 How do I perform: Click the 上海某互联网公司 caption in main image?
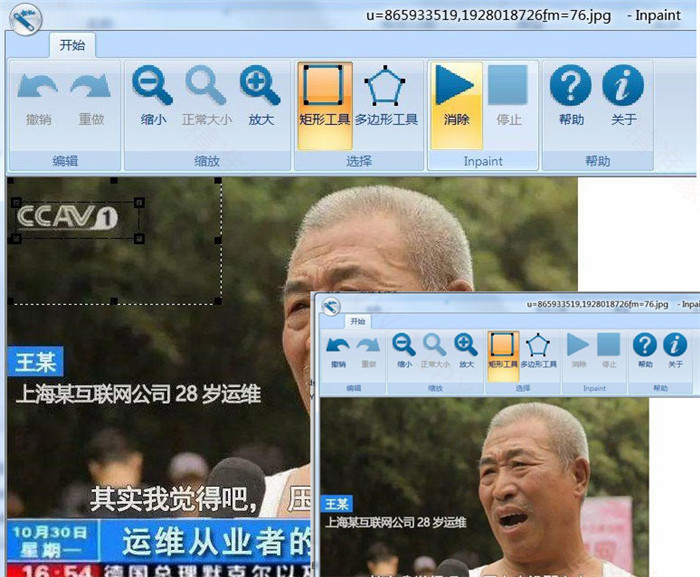click(138, 394)
